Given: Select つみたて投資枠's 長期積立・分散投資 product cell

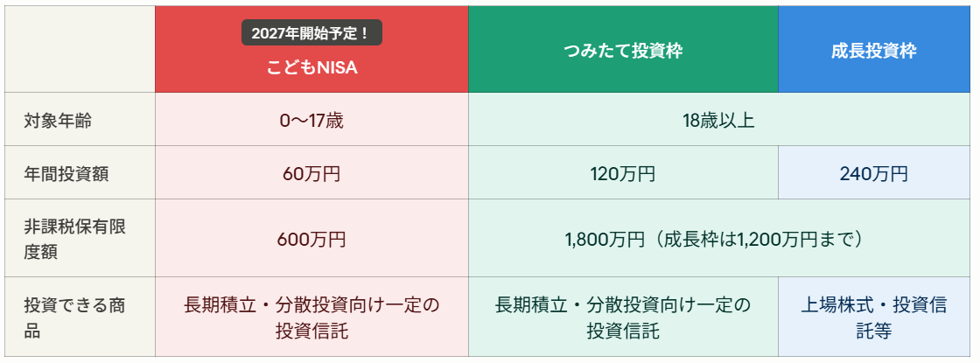Looking at the screenshot, I should tap(622, 318).
